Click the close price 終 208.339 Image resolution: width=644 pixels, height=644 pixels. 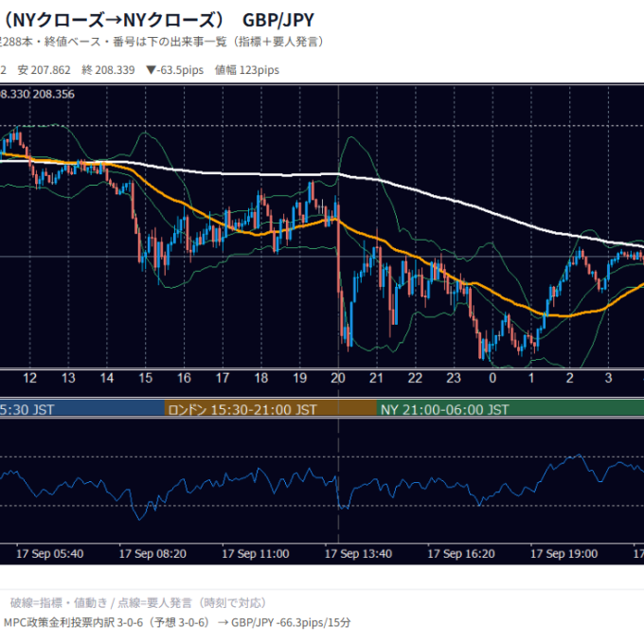click(x=108, y=70)
